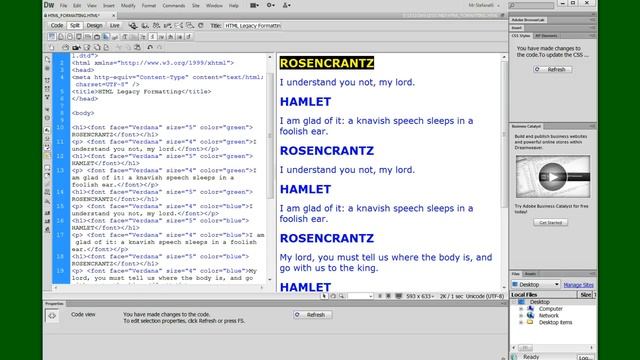Viewport: 640px width, 360px height.
Task: Click the Unicode (UTF-8) status text
Action: (485, 296)
